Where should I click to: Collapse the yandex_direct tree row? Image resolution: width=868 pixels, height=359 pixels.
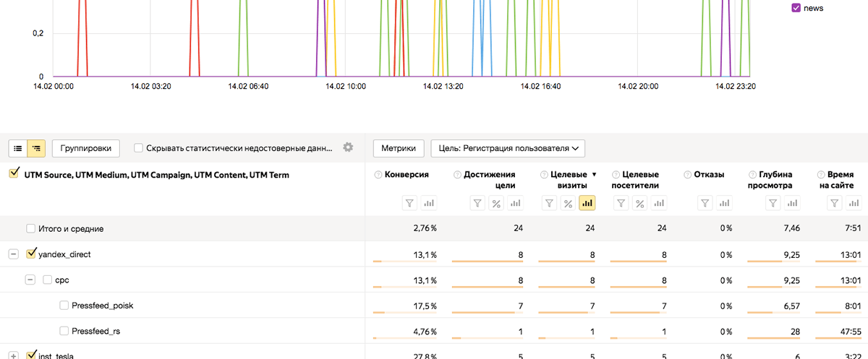click(13, 254)
